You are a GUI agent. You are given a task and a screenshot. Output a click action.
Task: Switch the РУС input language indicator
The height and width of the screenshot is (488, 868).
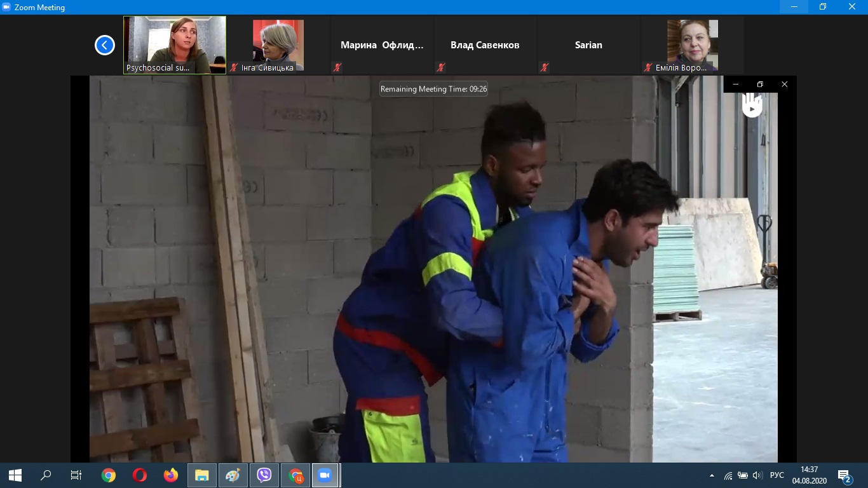(x=776, y=475)
